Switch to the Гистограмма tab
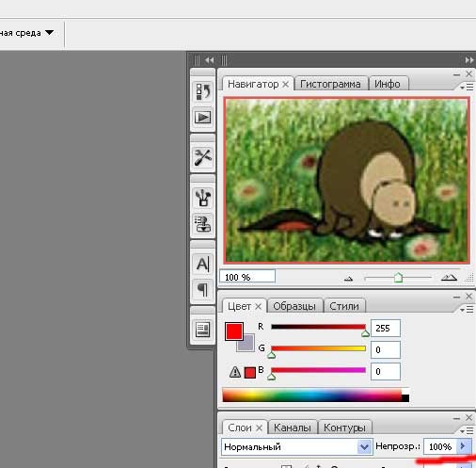The height and width of the screenshot is (468, 476). point(330,84)
